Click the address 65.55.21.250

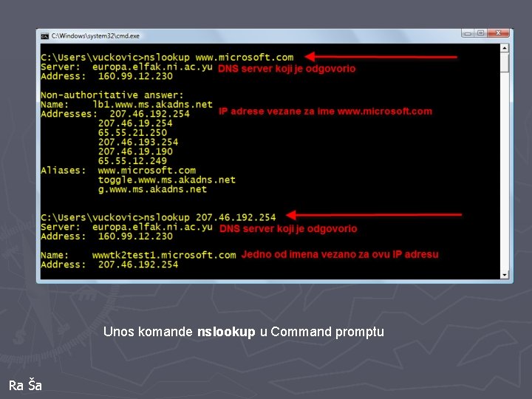pyautogui.click(x=132, y=133)
